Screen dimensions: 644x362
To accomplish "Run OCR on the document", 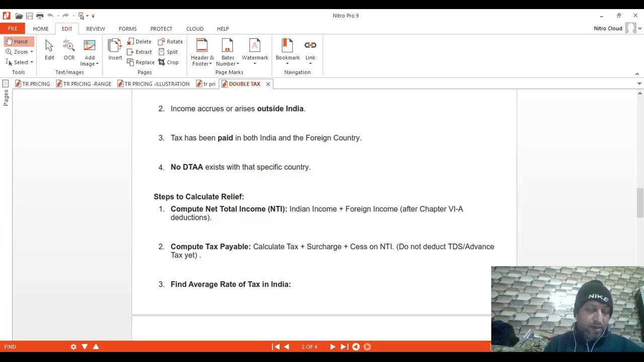I will (x=69, y=50).
